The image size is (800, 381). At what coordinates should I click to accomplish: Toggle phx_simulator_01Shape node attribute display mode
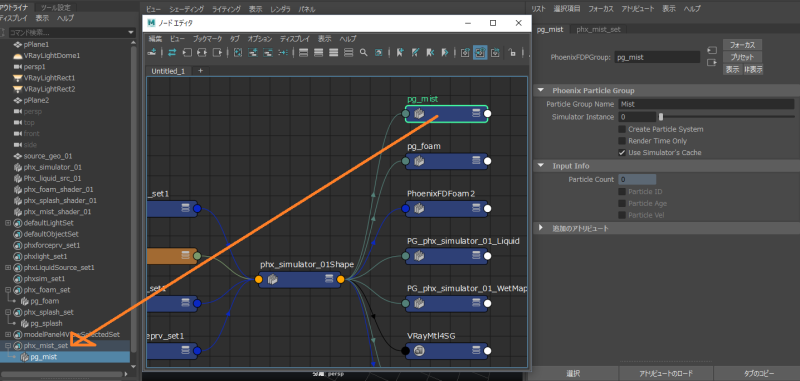tap(329, 280)
